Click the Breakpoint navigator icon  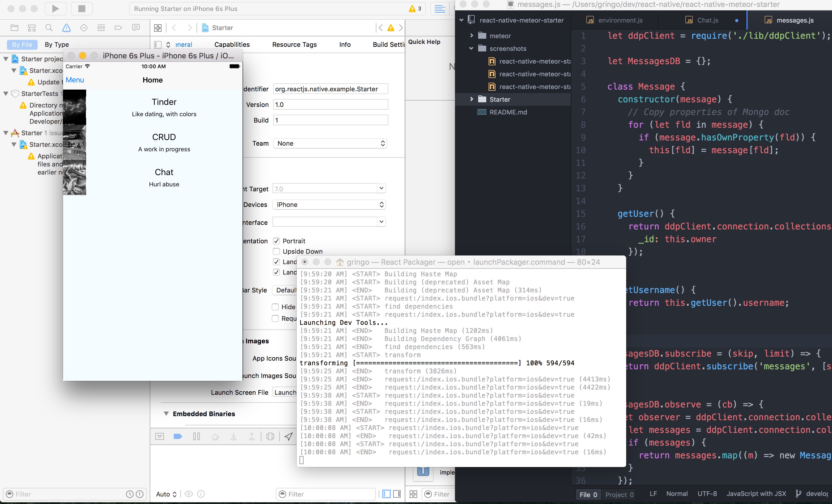tap(118, 28)
